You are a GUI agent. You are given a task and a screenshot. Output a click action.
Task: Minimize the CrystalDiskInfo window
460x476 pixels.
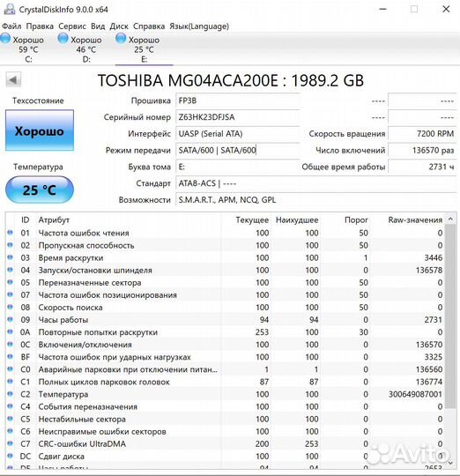click(383, 9)
